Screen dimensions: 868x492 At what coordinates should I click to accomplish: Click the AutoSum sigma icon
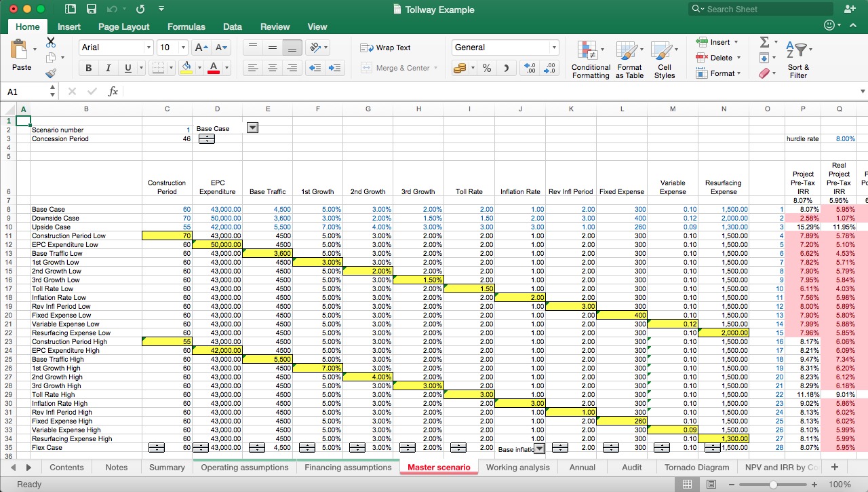[x=764, y=42]
